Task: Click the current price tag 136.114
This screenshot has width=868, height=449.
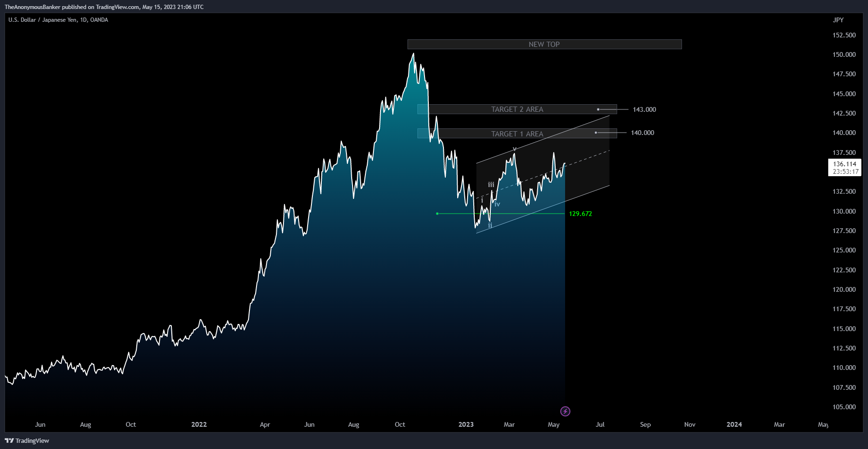Action: pos(845,168)
